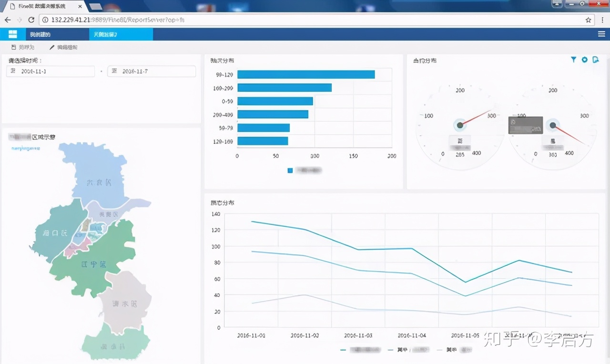Open the end date field 2016-11-7

click(x=152, y=71)
